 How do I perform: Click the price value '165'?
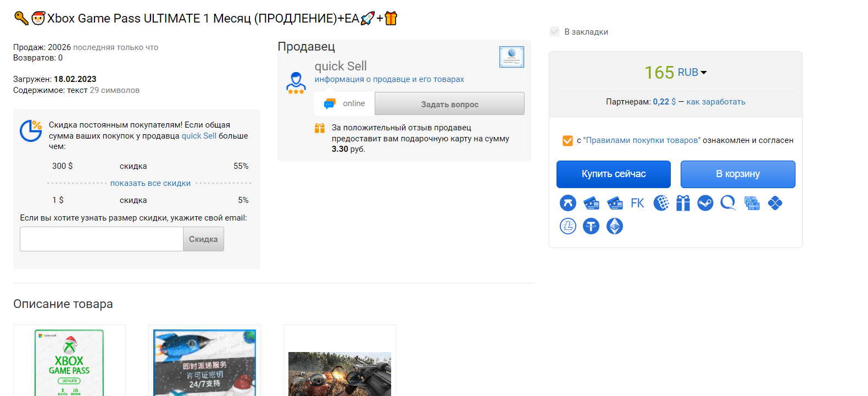659,73
